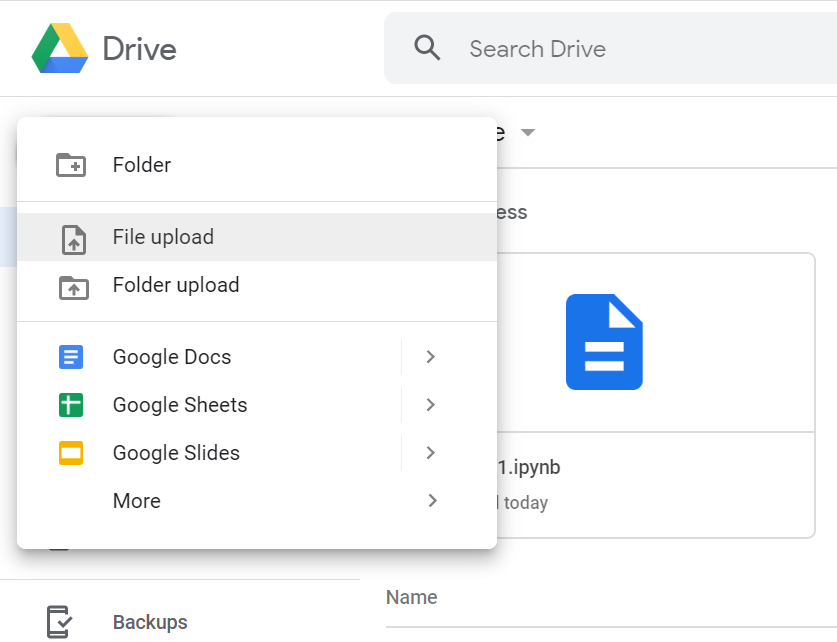Viewport: 837px width, 642px height.
Task: Click the Folder upload icon
Action: pos(71,285)
